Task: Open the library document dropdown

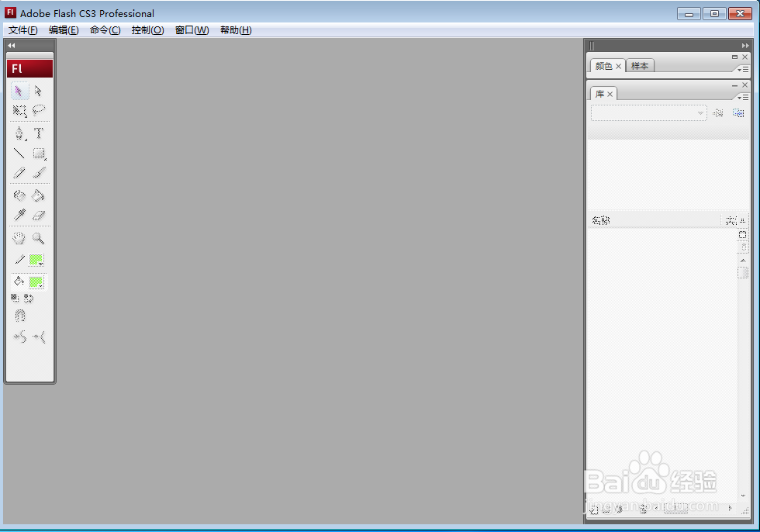Action: pyautogui.click(x=648, y=113)
